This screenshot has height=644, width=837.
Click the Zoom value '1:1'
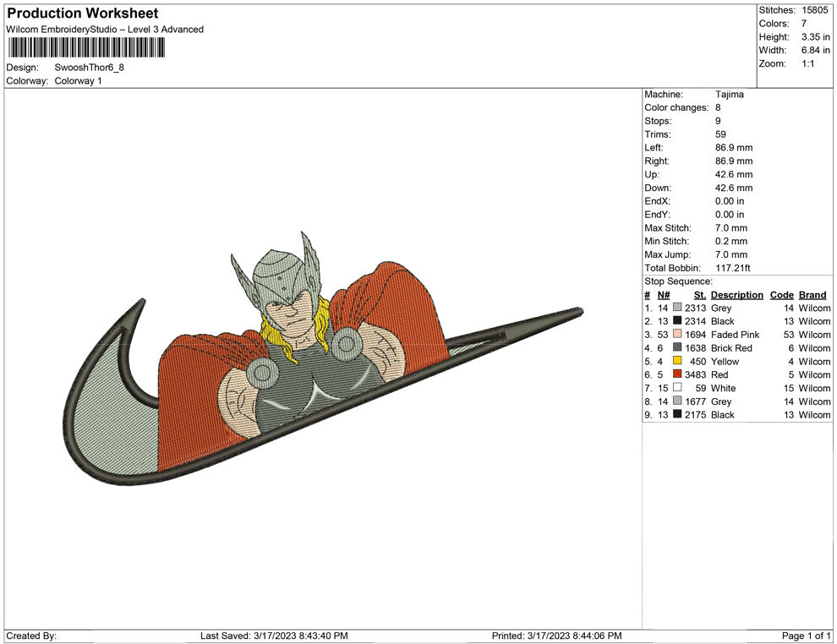coord(807,63)
